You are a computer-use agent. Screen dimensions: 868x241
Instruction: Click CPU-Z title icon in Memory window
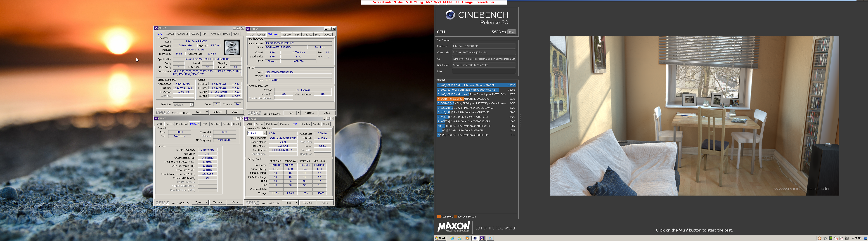click(x=156, y=119)
